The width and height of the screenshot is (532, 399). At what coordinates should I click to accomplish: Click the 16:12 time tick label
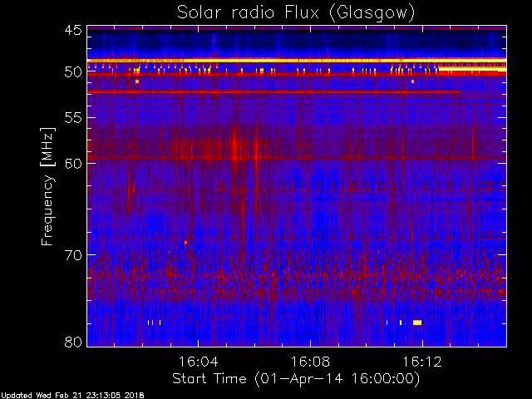[x=422, y=362]
